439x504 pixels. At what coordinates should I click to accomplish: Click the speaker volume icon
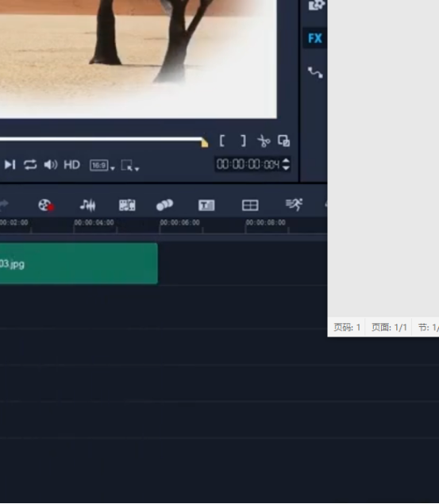pyautogui.click(x=51, y=164)
